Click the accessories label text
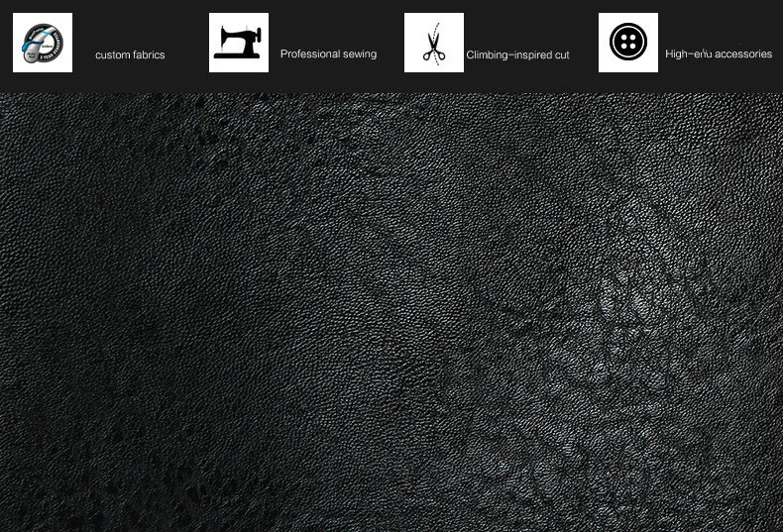This screenshot has width=783, height=532. click(719, 53)
